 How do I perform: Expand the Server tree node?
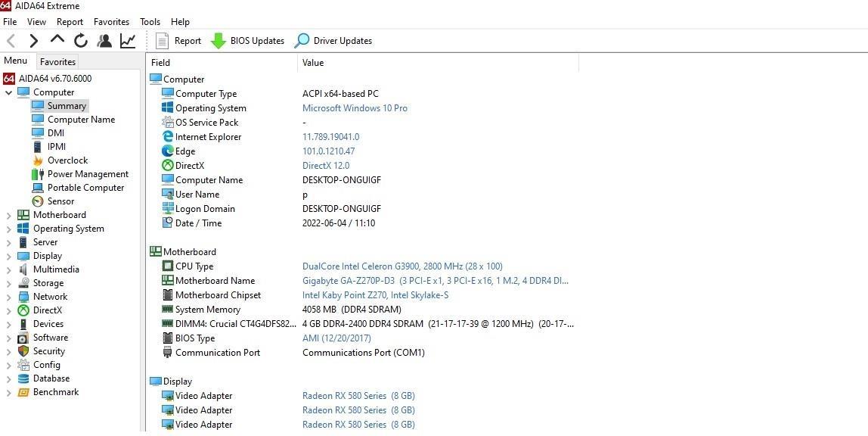[x=8, y=242]
